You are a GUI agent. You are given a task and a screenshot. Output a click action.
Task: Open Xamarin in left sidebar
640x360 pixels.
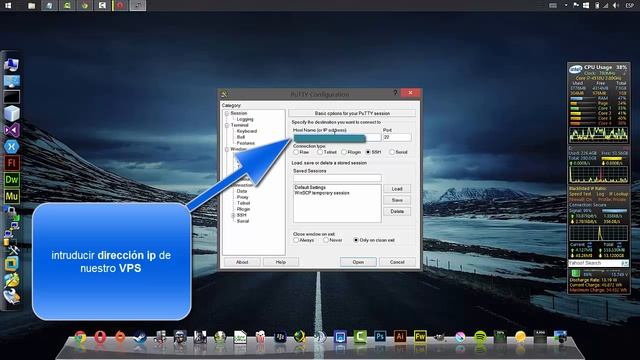coord(11,147)
